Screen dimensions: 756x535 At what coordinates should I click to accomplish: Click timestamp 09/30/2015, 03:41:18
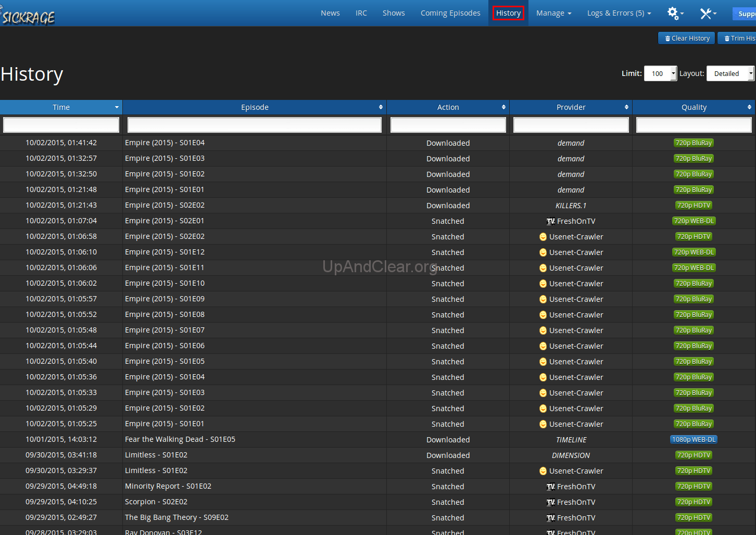click(61, 455)
